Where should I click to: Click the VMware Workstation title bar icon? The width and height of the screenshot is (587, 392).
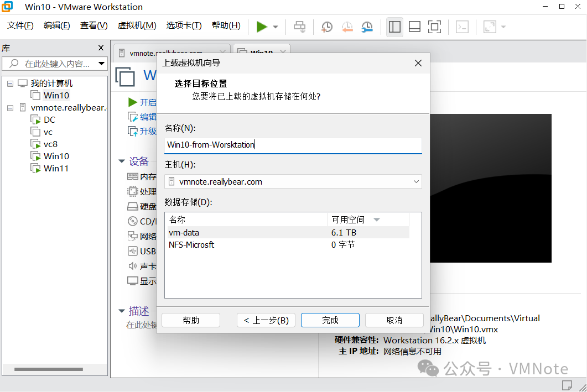[x=7, y=7]
